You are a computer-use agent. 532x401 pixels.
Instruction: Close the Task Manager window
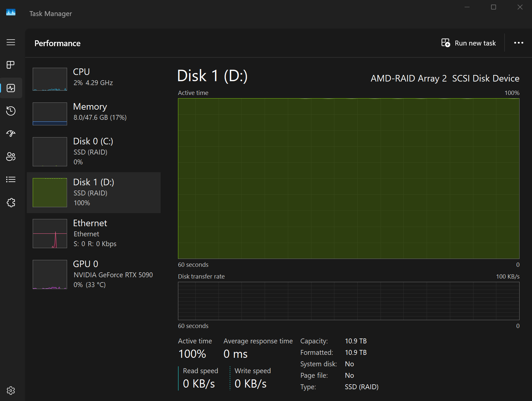[x=520, y=7]
